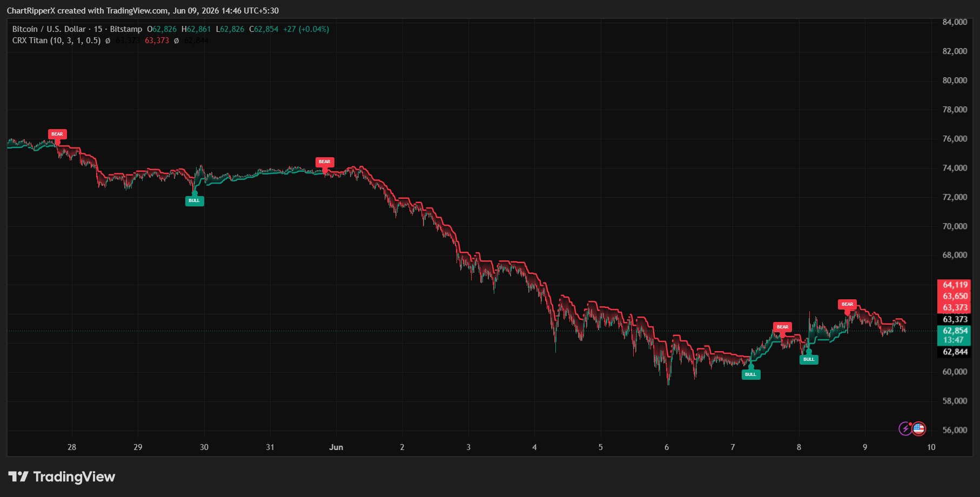Click the 4 date label on time axis

tap(534, 447)
